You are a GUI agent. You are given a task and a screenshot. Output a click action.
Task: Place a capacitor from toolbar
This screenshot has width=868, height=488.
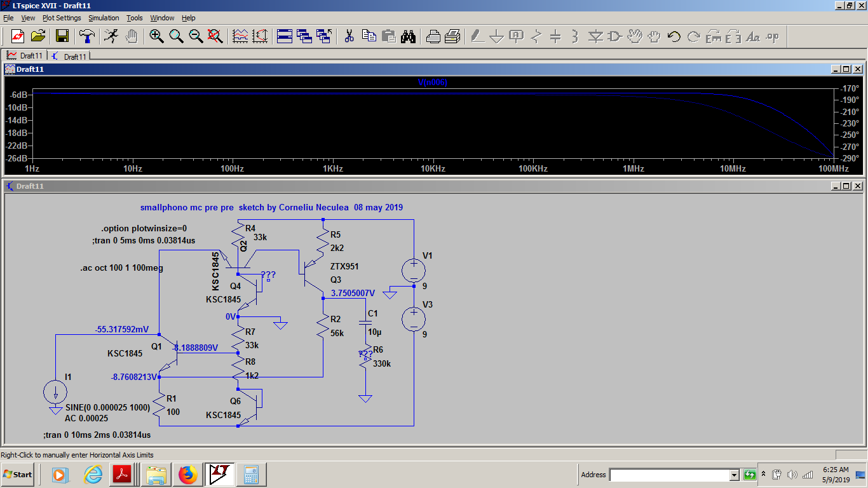click(x=556, y=36)
